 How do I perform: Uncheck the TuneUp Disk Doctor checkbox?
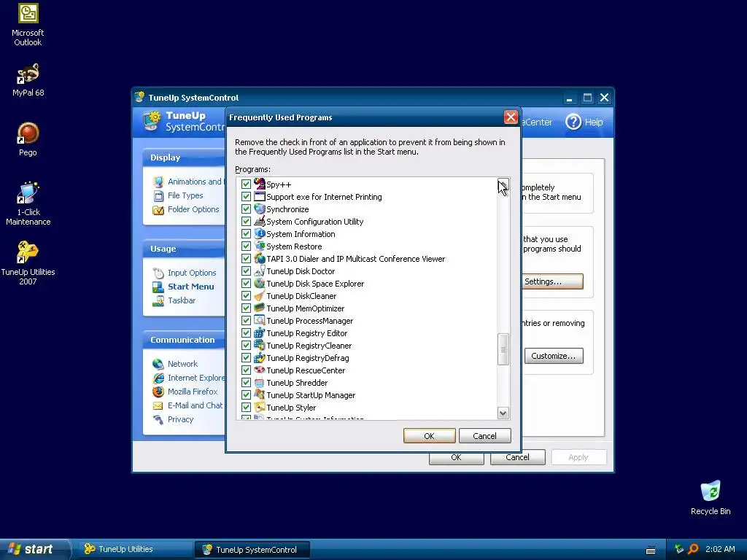(246, 271)
